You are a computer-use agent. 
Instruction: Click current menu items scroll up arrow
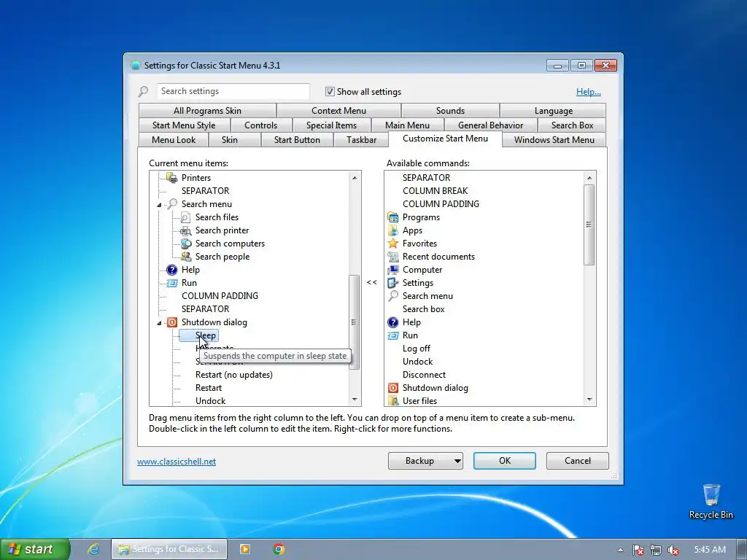(x=355, y=178)
